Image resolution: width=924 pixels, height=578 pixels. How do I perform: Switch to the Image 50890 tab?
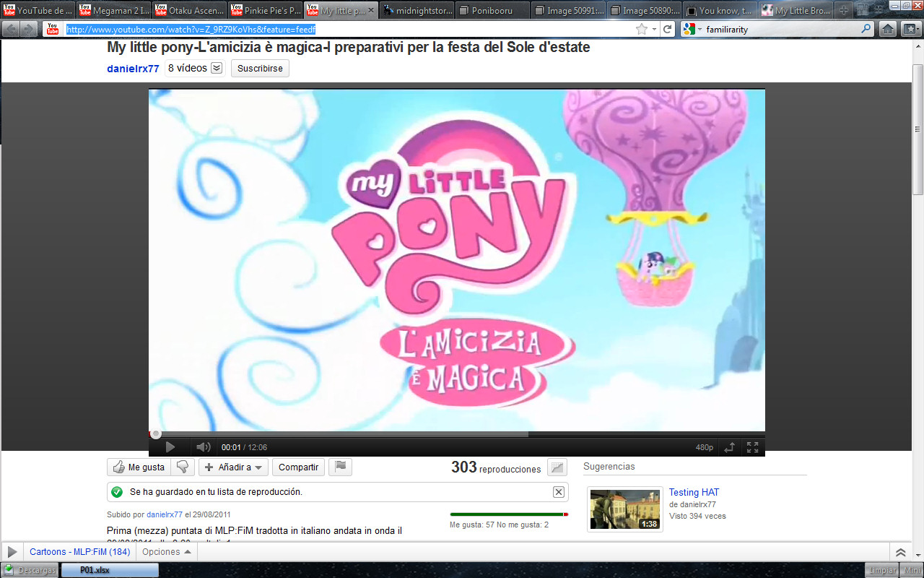point(645,11)
